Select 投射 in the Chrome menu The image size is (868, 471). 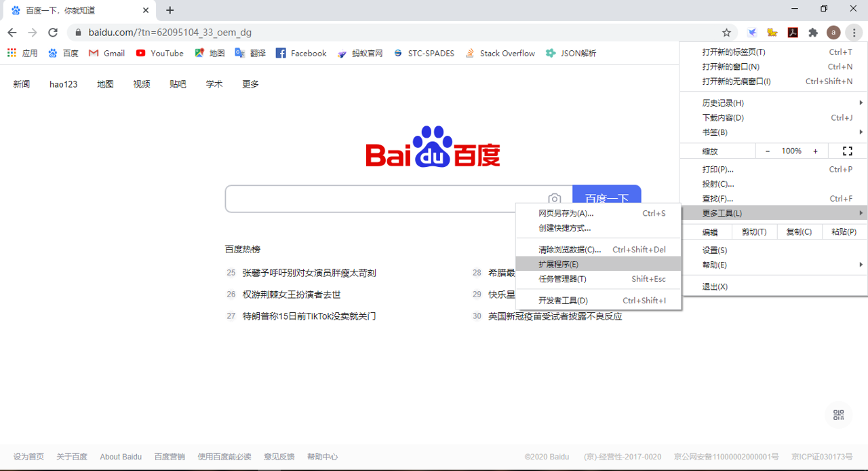coord(774,184)
